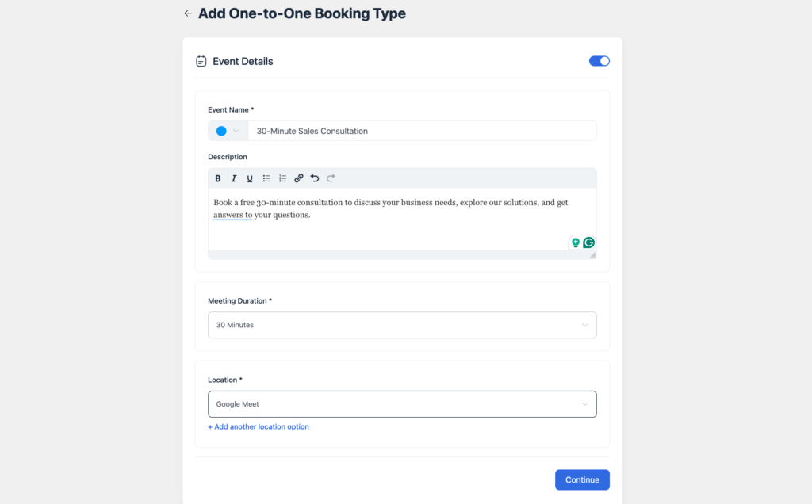This screenshot has width=812, height=504.
Task: Redo change in description editor
Action: point(331,178)
